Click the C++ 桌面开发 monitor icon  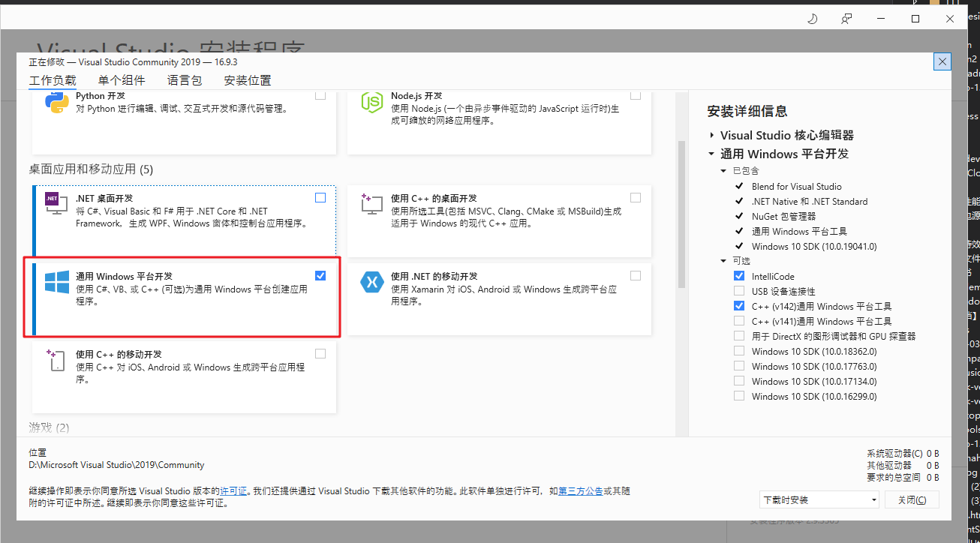click(371, 205)
